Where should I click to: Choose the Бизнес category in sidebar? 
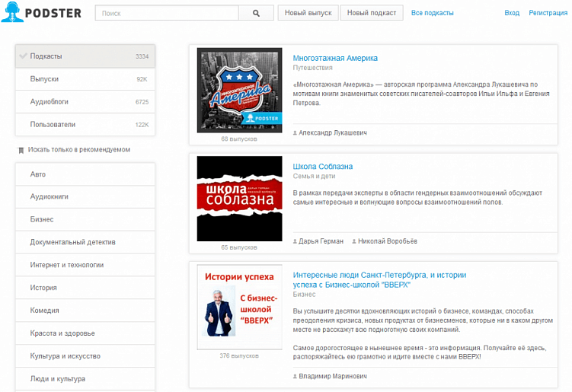[85, 219]
